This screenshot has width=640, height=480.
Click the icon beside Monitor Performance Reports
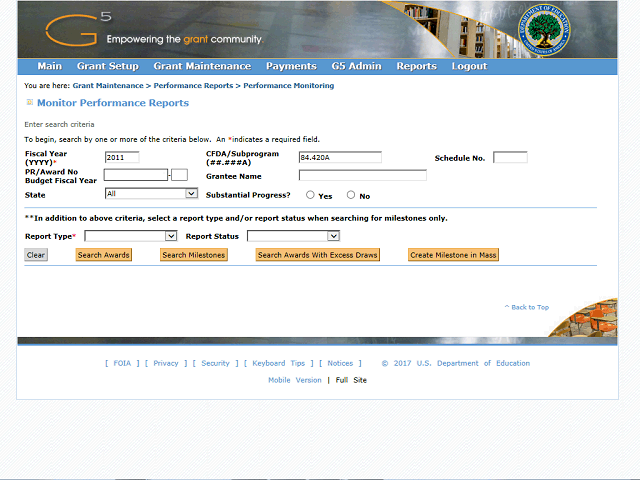(29, 102)
